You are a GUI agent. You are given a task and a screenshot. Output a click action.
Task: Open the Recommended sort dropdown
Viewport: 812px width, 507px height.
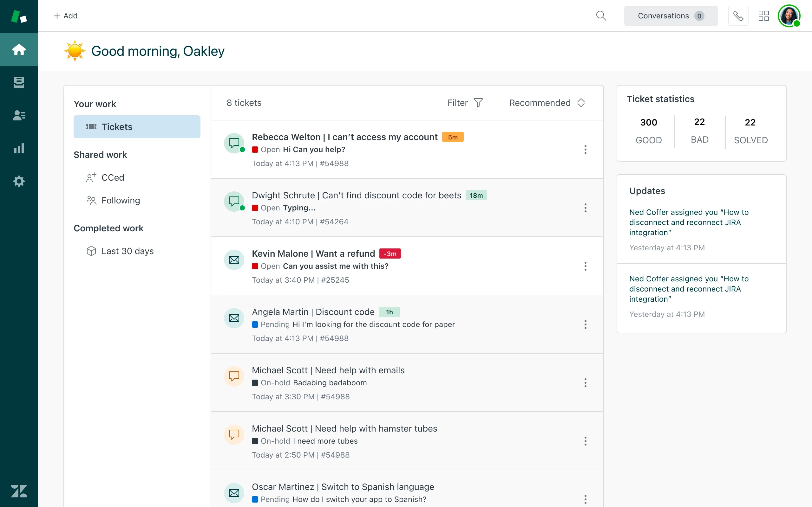coord(547,103)
